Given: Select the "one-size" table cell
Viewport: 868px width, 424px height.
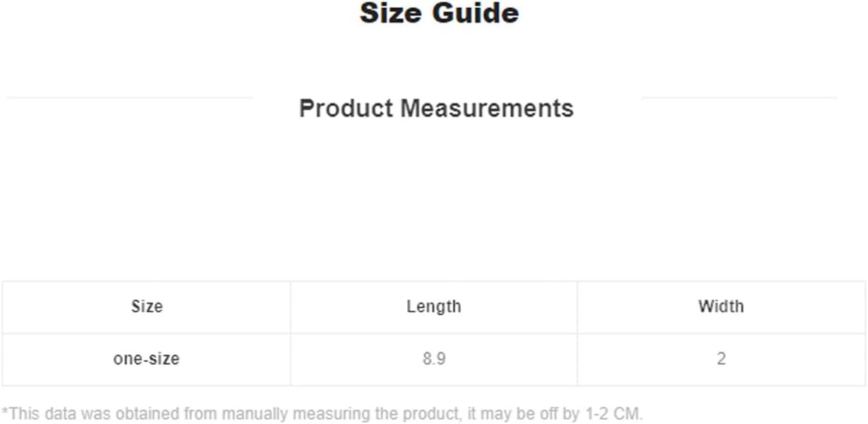Looking at the screenshot, I should point(147,359).
